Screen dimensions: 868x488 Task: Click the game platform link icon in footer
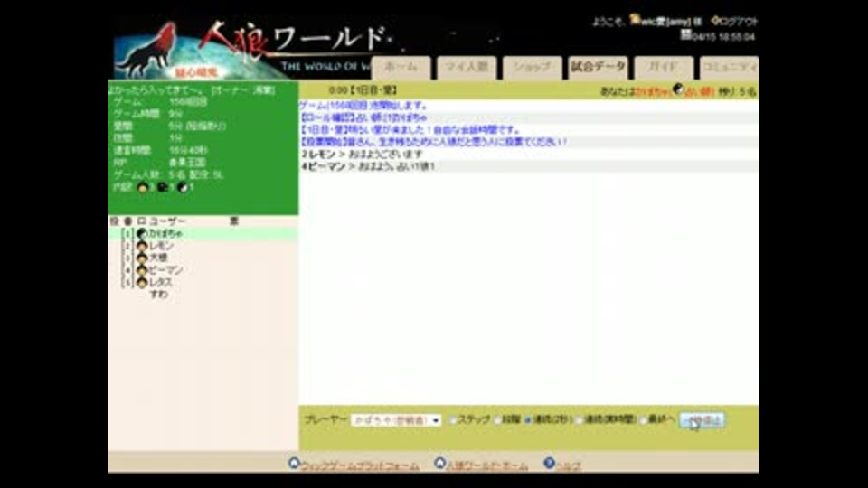click(294, 463)
